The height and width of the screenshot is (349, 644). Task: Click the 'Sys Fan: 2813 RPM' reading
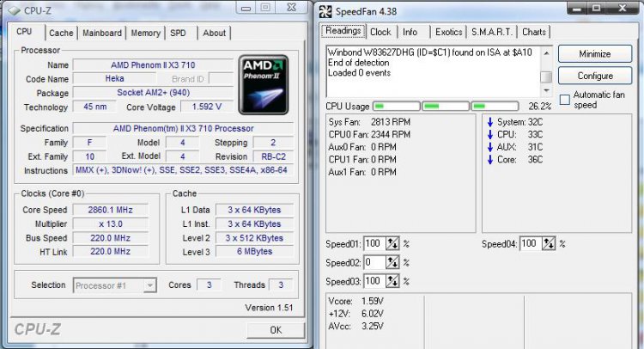pos(369,122)
